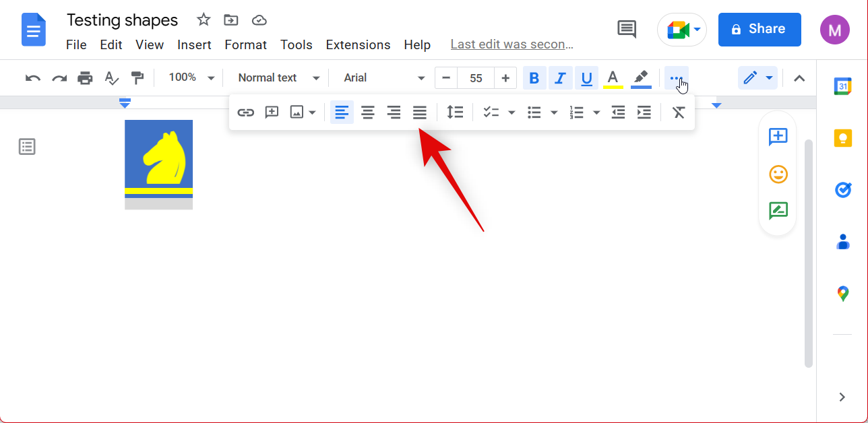868x423 pixels.
Task: Click the Insert link icon
Action: tap(246, 112)
